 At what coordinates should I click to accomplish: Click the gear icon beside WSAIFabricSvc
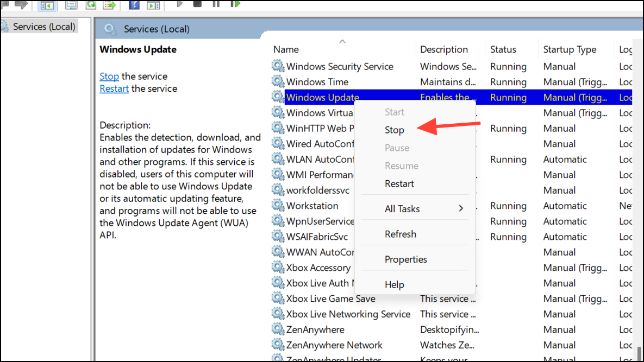278,236
